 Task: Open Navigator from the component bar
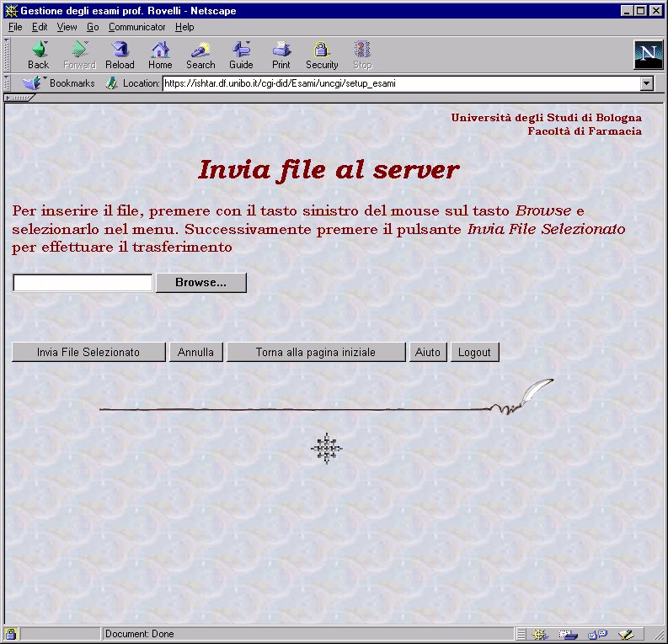[539, 635]
